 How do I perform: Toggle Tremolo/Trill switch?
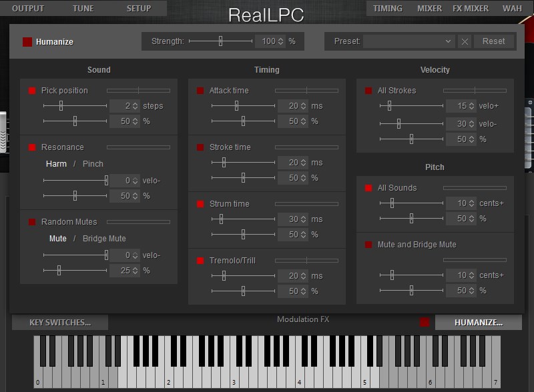[200, 261]
